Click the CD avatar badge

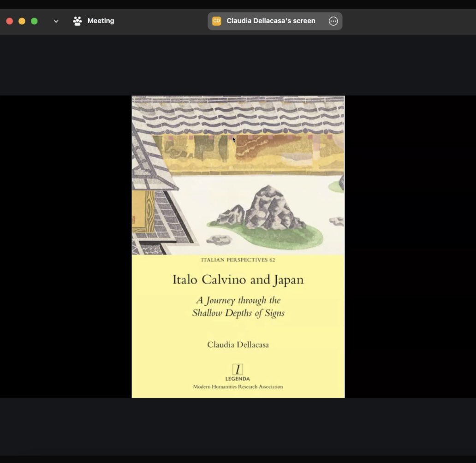click(x=216, y=21)
